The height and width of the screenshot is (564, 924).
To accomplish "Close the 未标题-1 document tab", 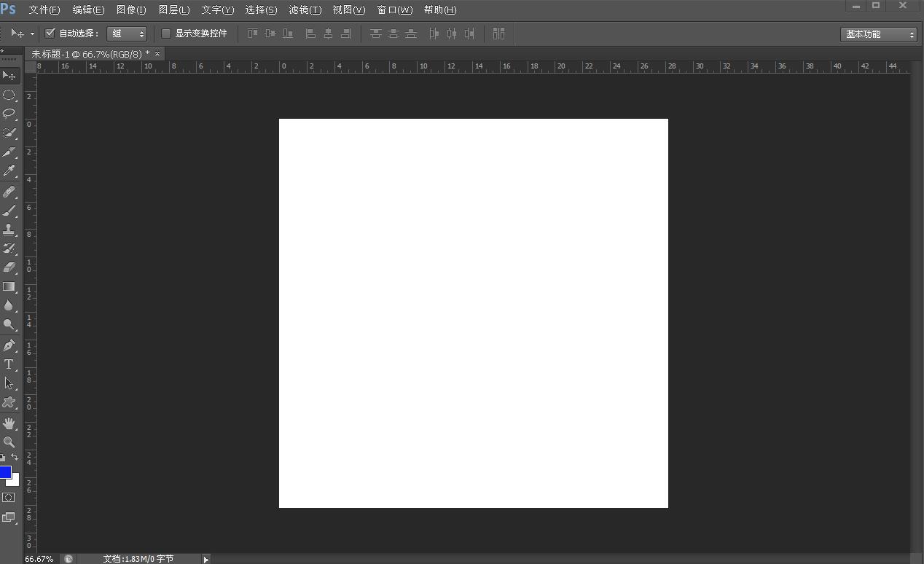I will pyautogui.click(x=157, y=54).
